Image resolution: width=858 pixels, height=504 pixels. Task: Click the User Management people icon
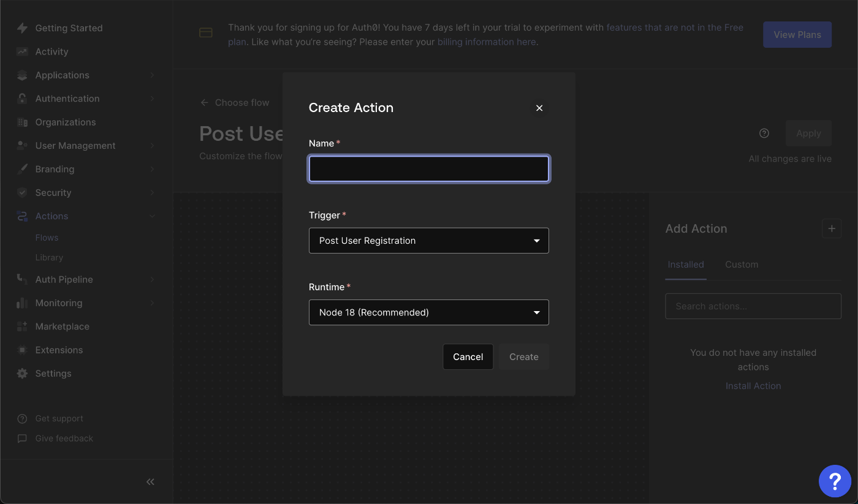[22, 146]
